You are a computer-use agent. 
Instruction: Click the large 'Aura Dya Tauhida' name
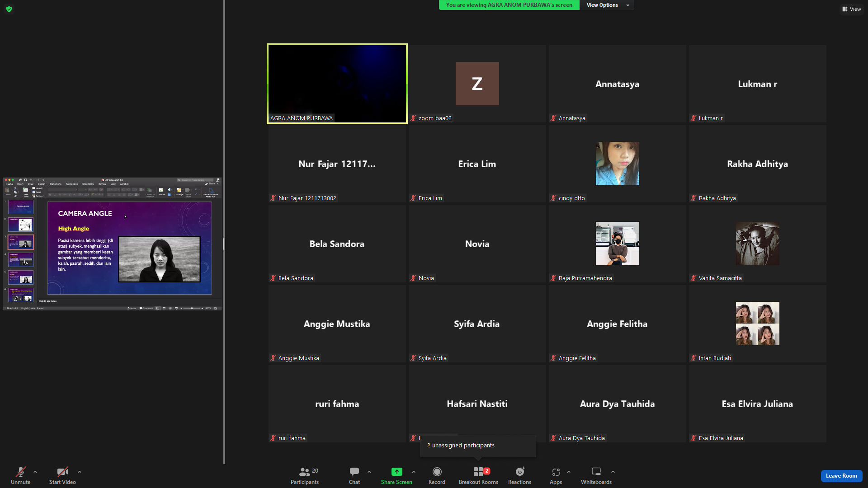click(617, 404)
